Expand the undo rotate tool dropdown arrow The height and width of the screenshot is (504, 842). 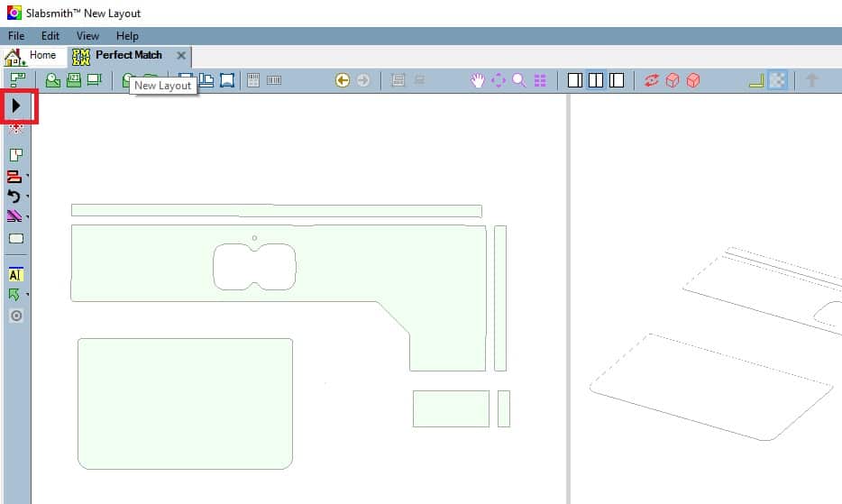coord(28,197)
